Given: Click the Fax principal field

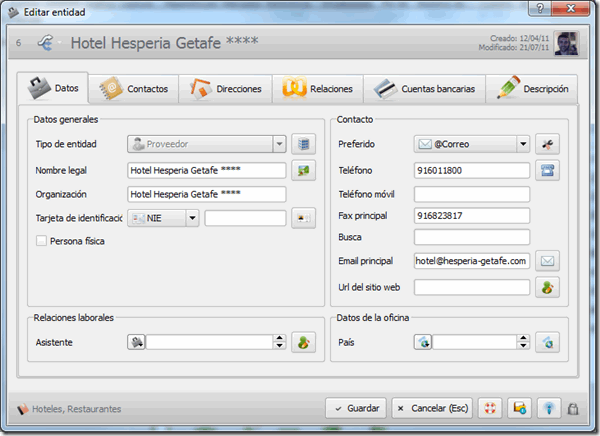Looking at the screenshot, I should pos(472,216).
